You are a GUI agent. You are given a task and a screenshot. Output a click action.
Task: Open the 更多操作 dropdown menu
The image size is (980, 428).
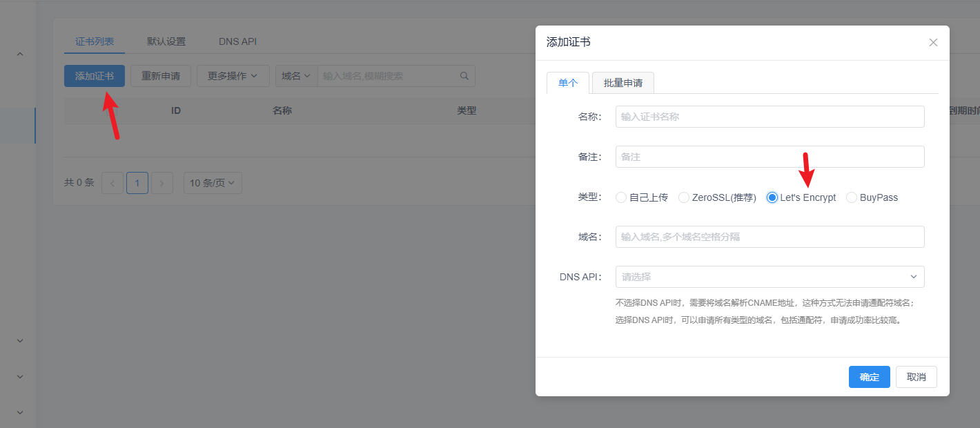[x=233, y=76]
